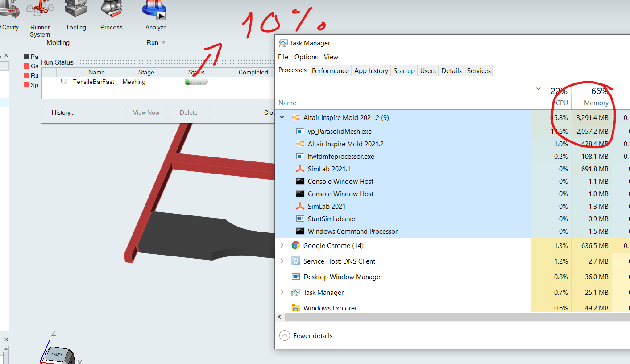Click the Meshing progress bar
Viewport: 630px width, 364px height.
[x=196, y=82]
